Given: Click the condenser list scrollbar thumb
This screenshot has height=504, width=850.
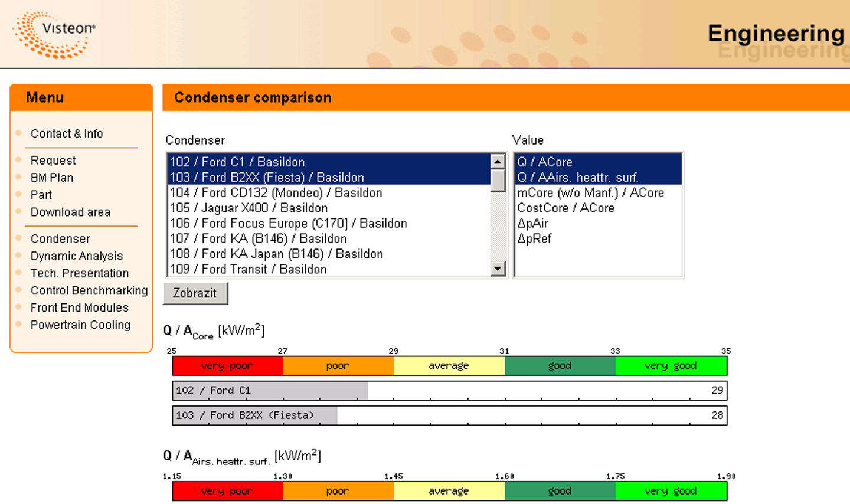Looking at the screenshot, I should pos(498,181).
